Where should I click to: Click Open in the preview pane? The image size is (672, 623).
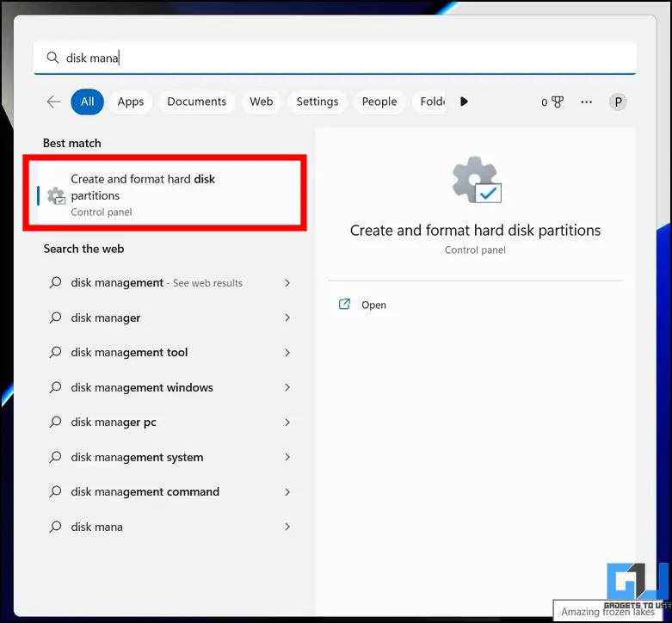tap(373, 305)
